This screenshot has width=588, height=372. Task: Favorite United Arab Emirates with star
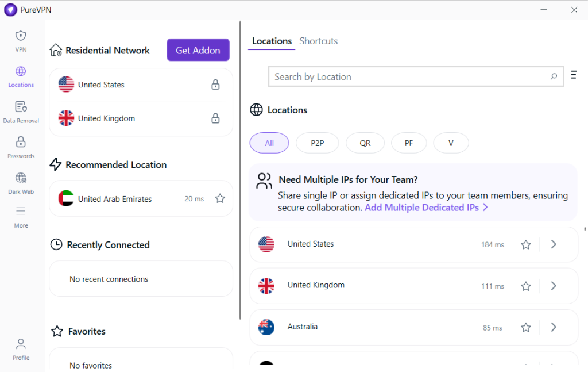pos(219,198)
